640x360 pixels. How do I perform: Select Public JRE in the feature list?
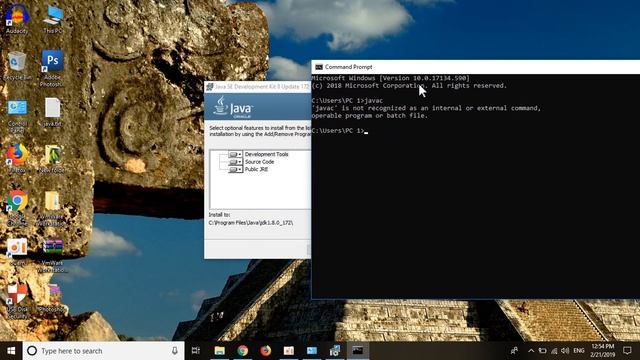tap(256, 169)
